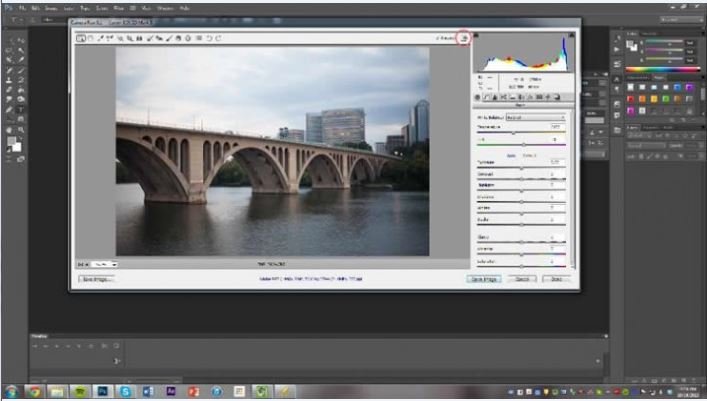Select the Red Eye Removal tool
This screenshot has height=401, width=707.
click(159, 38)
